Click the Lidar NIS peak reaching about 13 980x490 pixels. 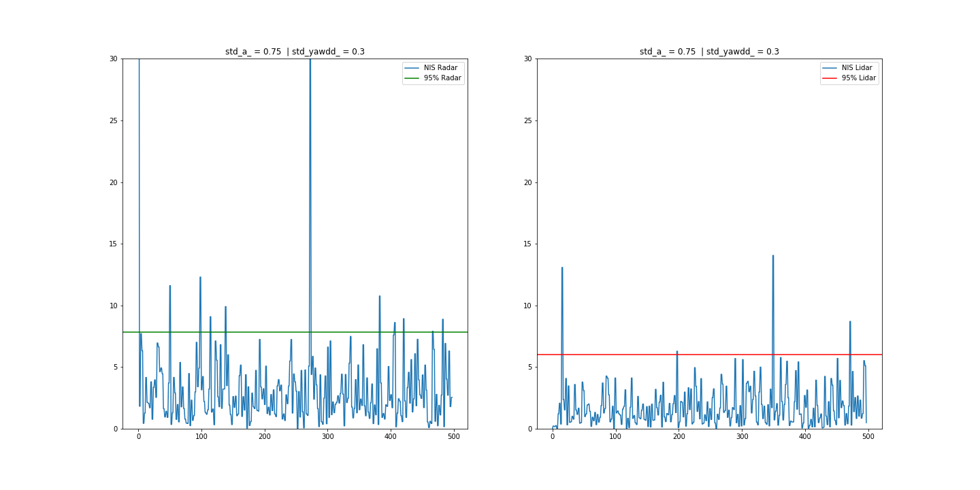(x=562, y=268)
